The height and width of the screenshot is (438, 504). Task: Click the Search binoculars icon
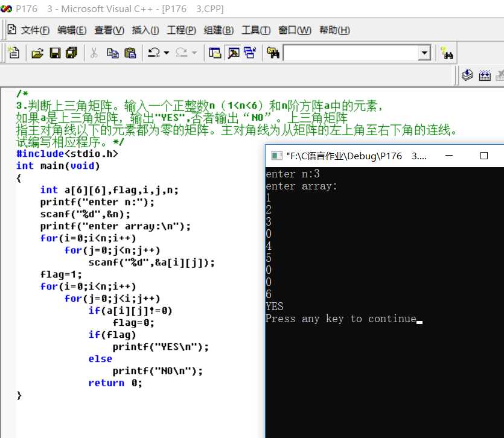(447, 53)
